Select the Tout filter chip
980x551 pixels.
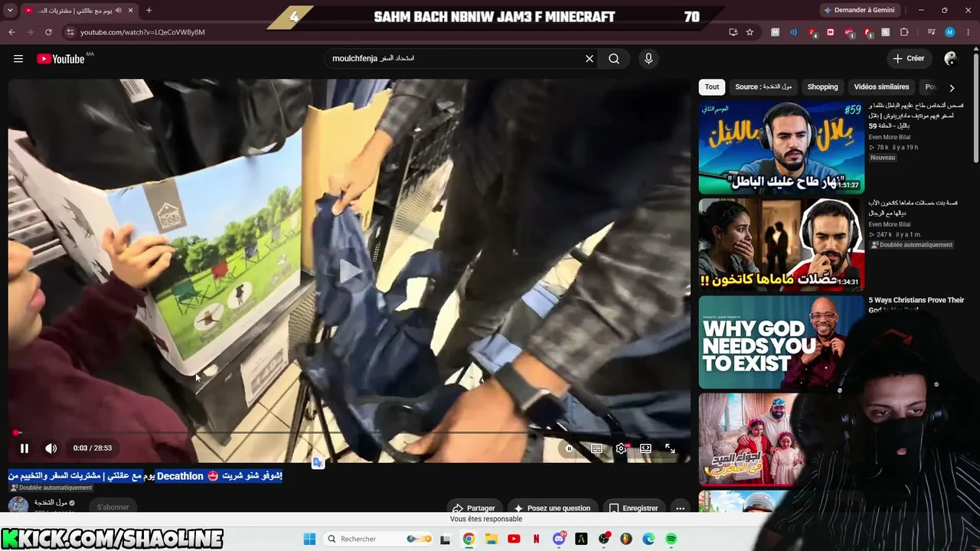[712, 87]
